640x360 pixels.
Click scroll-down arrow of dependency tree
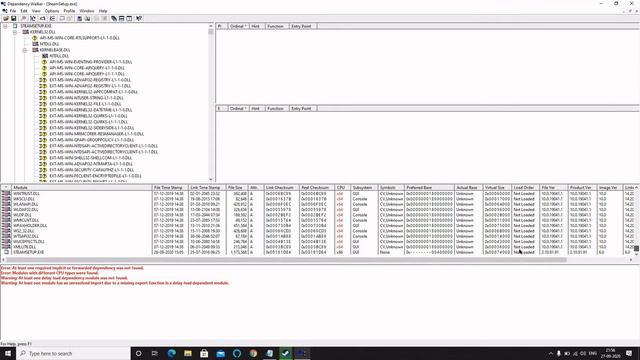[211, 180]
